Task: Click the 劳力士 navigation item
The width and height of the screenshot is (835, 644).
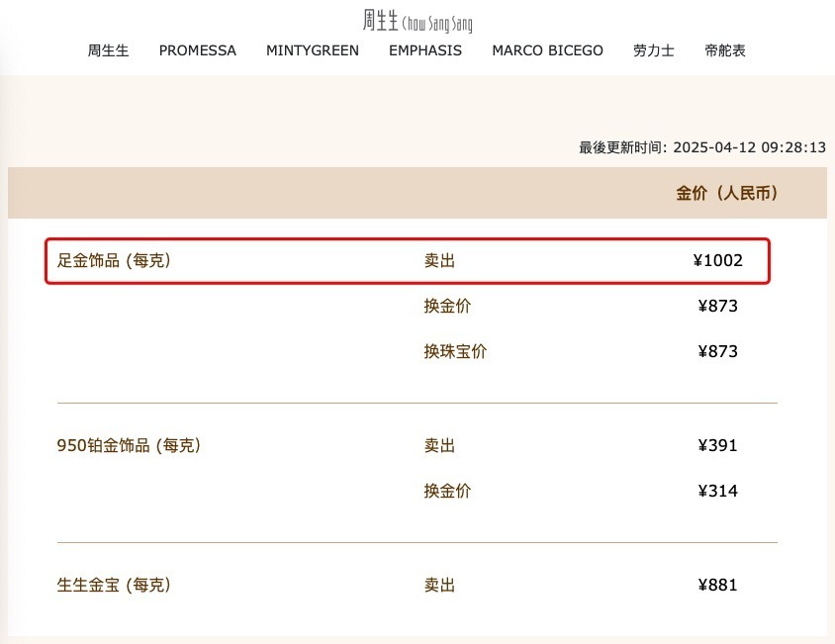Action: click(654, 50)
